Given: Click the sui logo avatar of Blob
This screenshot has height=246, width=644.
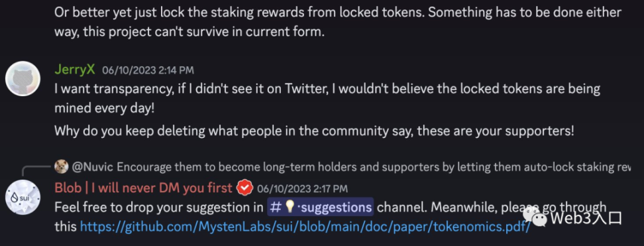Looking at the screenshot, I should click(x=23, y=197).
